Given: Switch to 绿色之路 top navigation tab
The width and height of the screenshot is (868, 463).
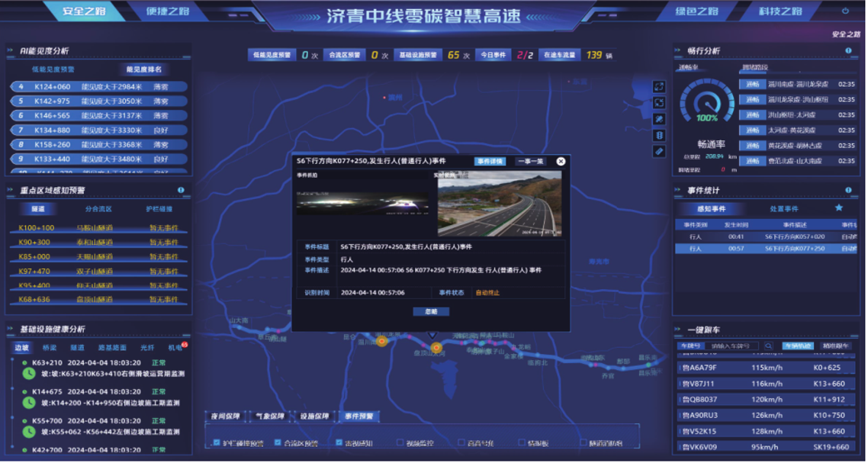Looking at the screenshot, I should pos(697,11).
